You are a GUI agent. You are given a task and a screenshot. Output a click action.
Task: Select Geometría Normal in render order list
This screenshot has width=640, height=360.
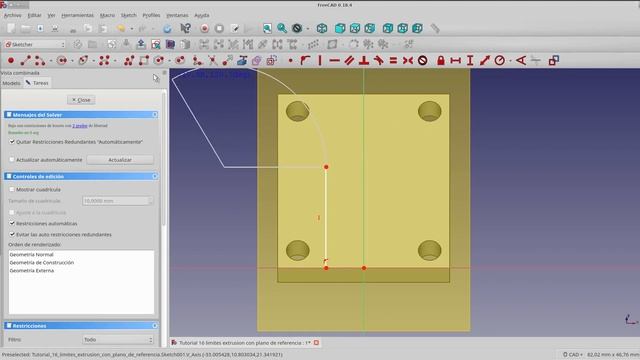(x=31, y=254)
